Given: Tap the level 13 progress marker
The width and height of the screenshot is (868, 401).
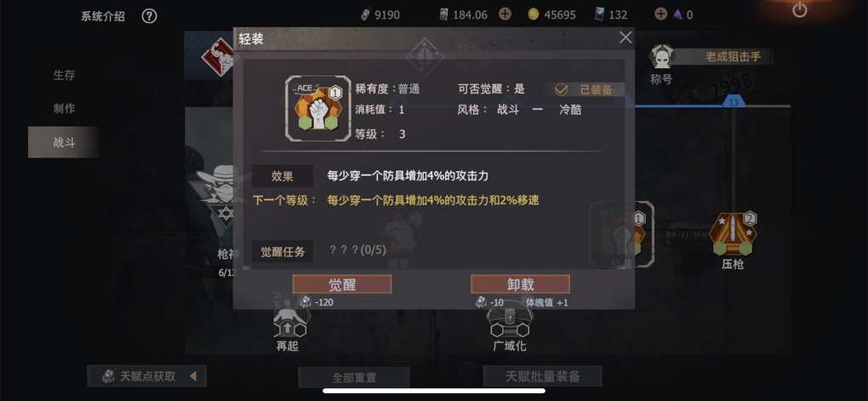Looking at the screenshot, I should point(734,102).
